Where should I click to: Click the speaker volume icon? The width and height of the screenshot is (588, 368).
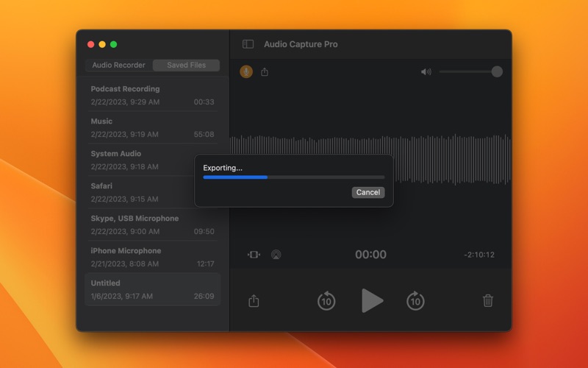pos(426,71)
